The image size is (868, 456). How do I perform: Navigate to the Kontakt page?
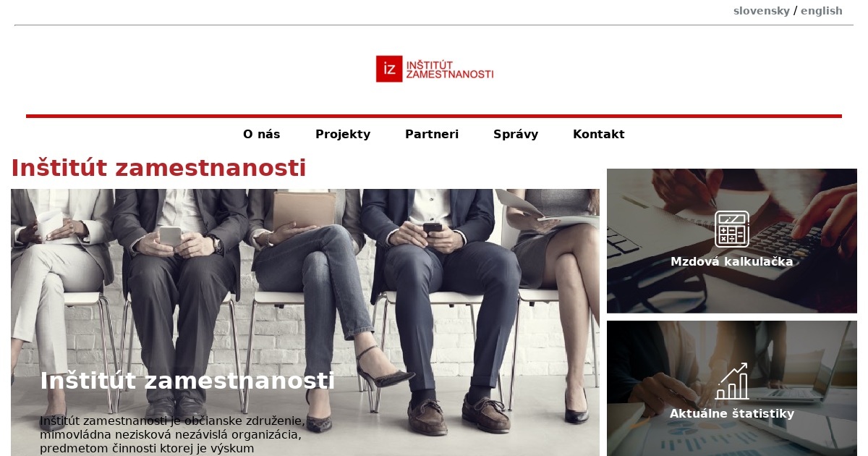point(599,134)
